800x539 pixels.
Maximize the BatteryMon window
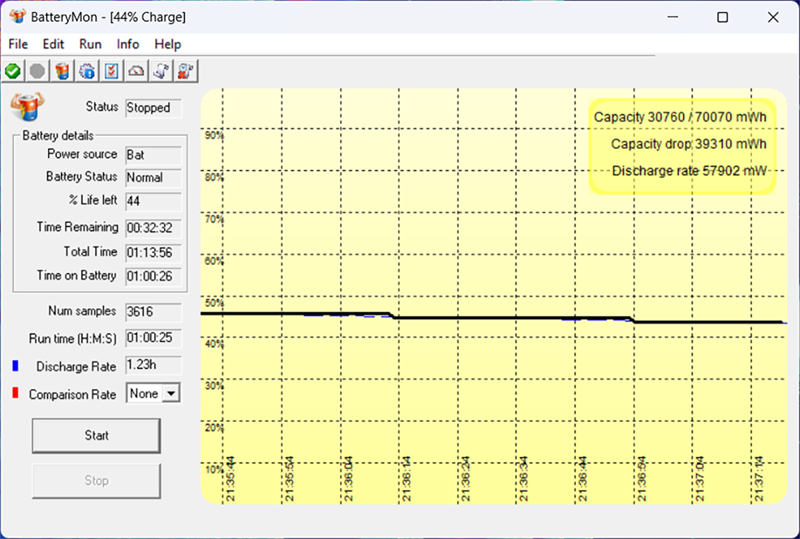pos(722,17)
